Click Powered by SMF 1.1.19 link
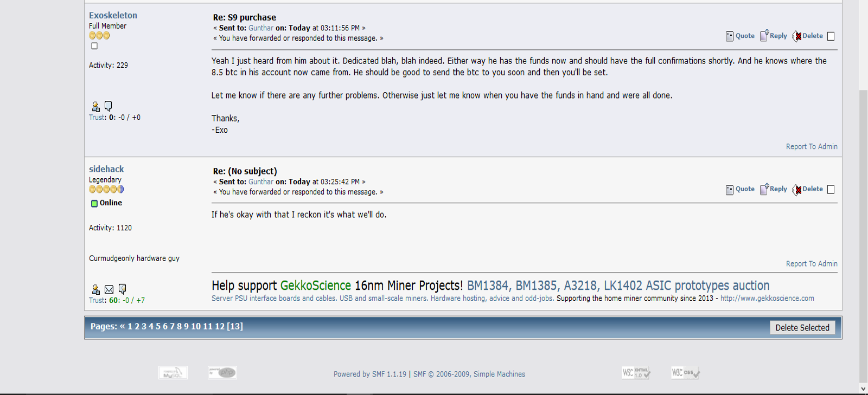The width and height of the screenshot is (868, 395). (370, 374)
